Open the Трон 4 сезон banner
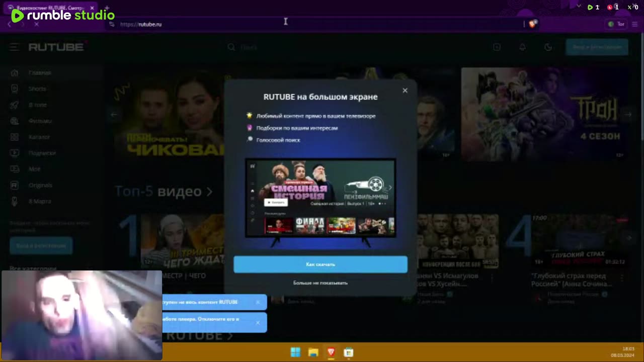This screenshot has height=362, width=644. (x=544, y=115)
